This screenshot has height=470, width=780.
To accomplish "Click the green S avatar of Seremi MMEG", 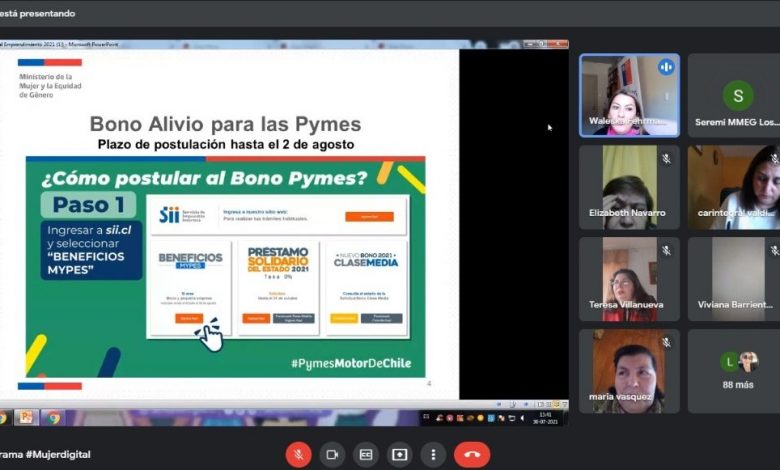I will (738, 95).
